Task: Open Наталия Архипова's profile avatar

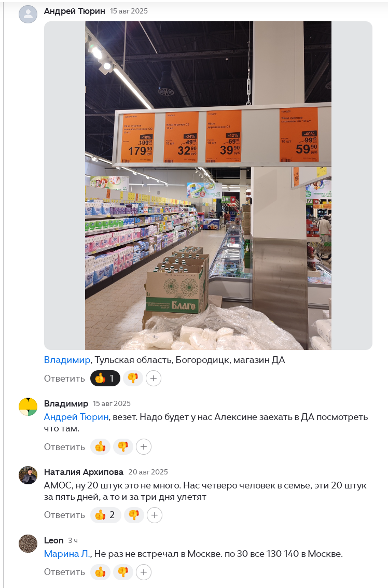Action: pyautogui.click(x=28, y=475)
